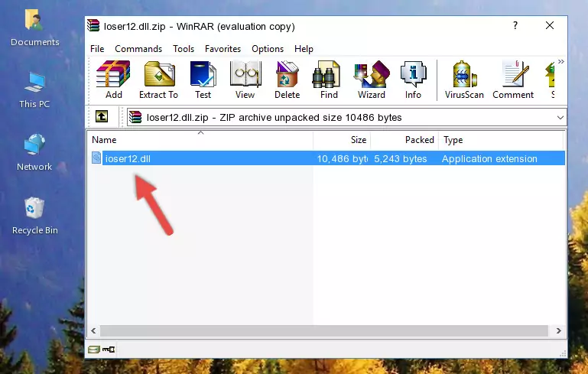Sort by the Type column header

click(x=501, y=140)
